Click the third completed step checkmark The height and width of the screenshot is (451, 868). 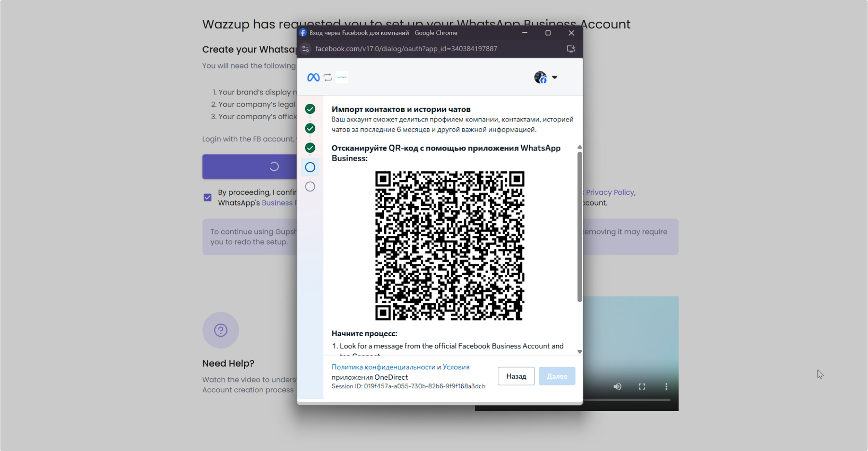[310, 148]
